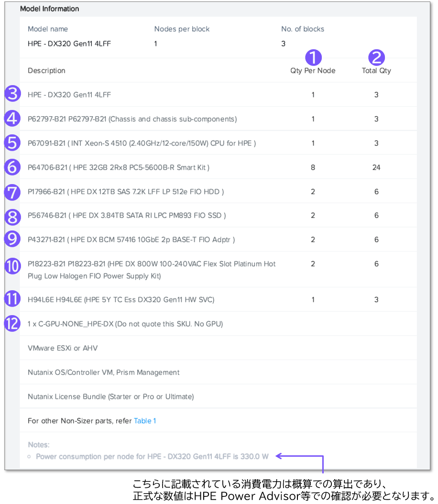The height and width of the screenshot is (504, 438).
Task: Click the number 7 badge beside the 12TB HDD row
Action: (12, 192)
